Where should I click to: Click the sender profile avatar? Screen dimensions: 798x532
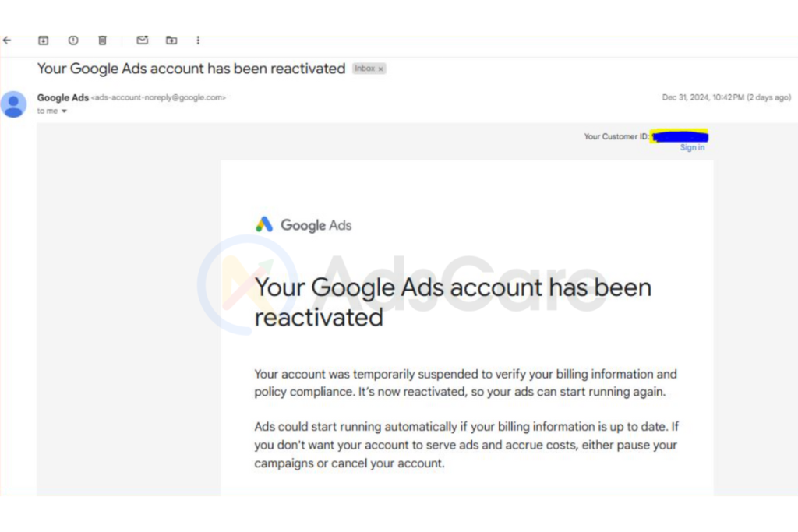tap(14, 104)
